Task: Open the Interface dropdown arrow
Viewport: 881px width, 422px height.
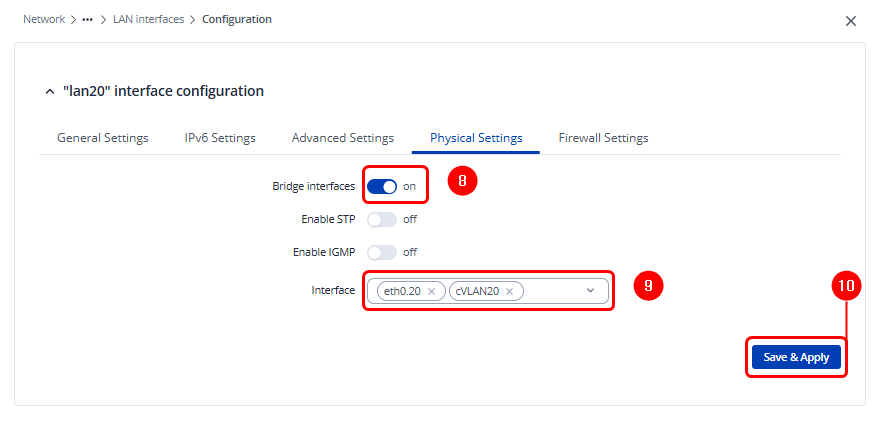Action: [x=590, y=290]
